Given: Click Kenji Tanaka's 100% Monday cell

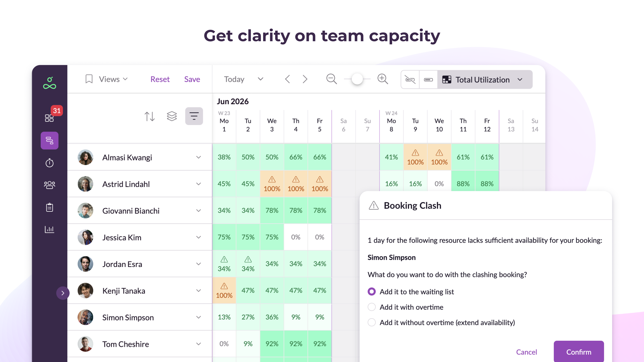Looking at the screenshot, I should (224, 291).
